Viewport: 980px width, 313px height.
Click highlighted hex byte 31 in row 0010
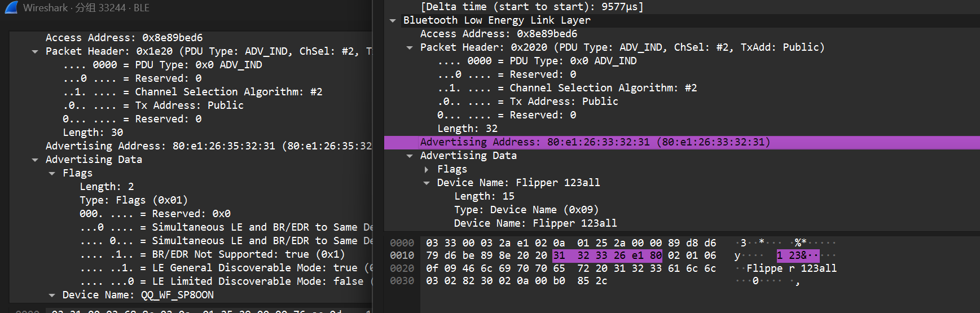click(559, 255)
